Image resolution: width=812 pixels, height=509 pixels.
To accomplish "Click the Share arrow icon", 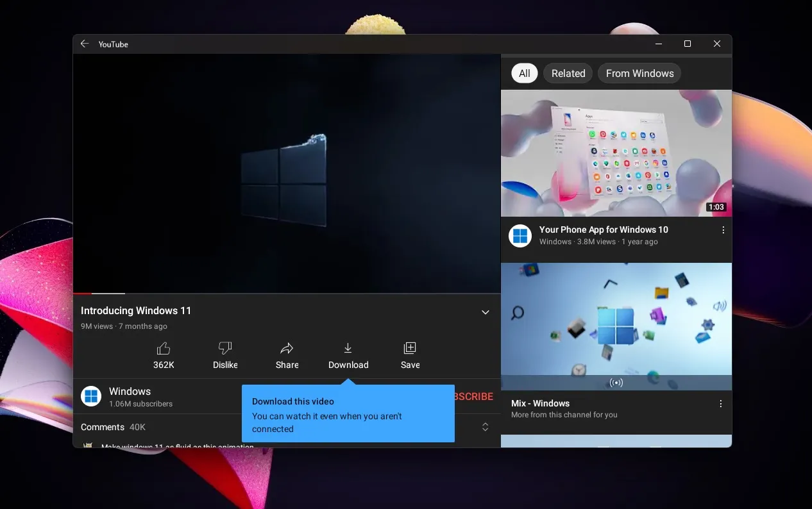I will [287, 348].
